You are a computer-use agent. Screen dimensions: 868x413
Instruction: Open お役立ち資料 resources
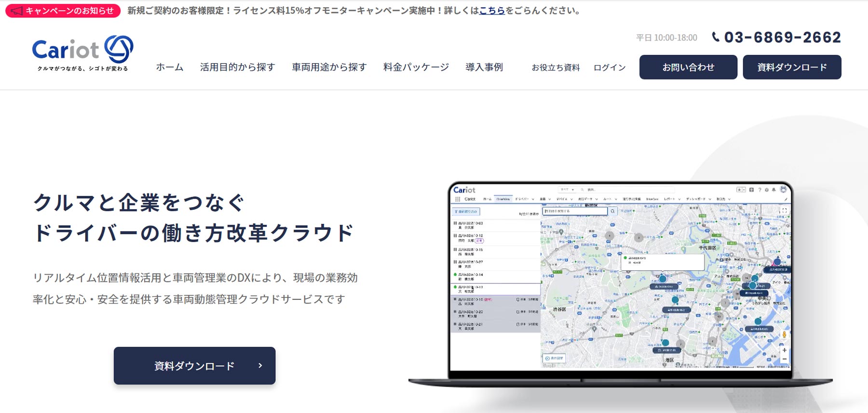pos(556,67)
